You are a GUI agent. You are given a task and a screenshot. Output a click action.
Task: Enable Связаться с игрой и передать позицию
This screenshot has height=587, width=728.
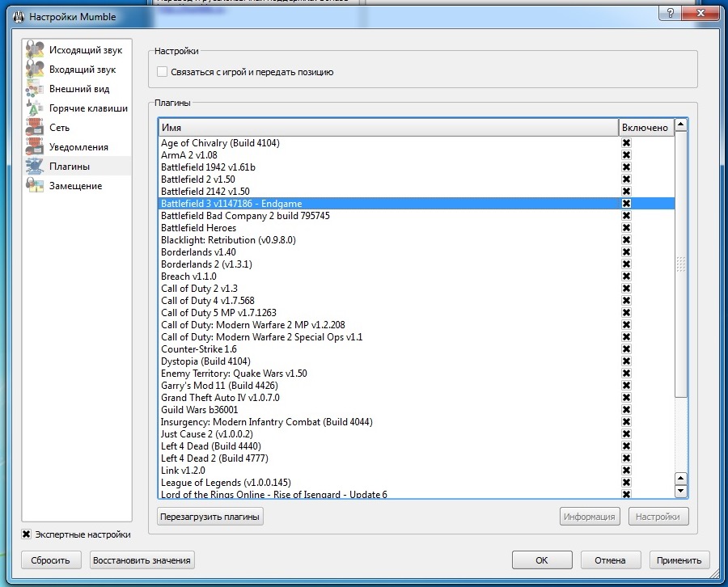tap(162, 72)
